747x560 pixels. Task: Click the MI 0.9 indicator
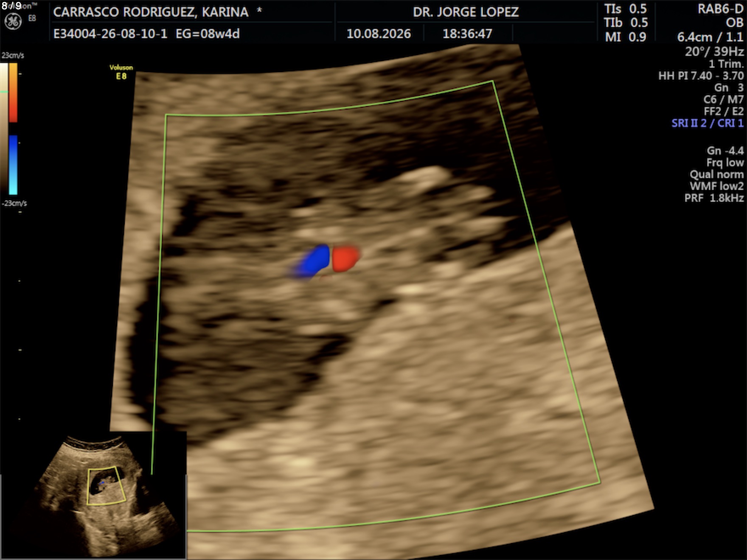626,37
